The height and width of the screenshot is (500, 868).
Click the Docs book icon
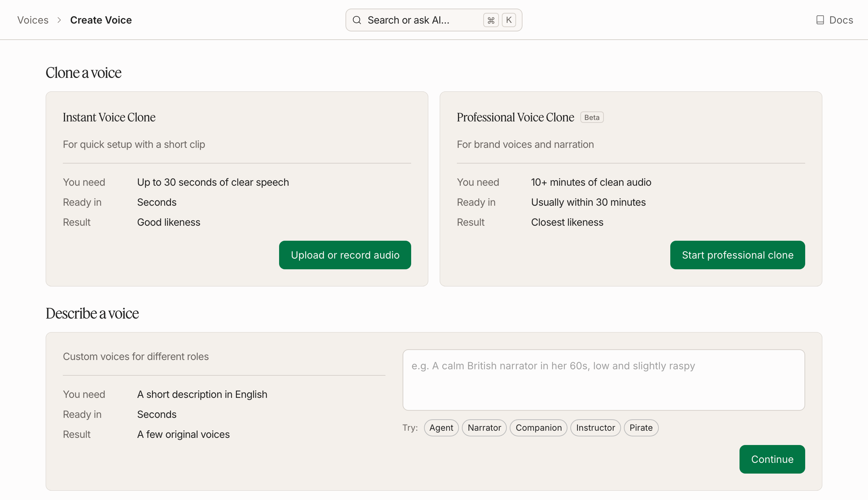[820, 20]
